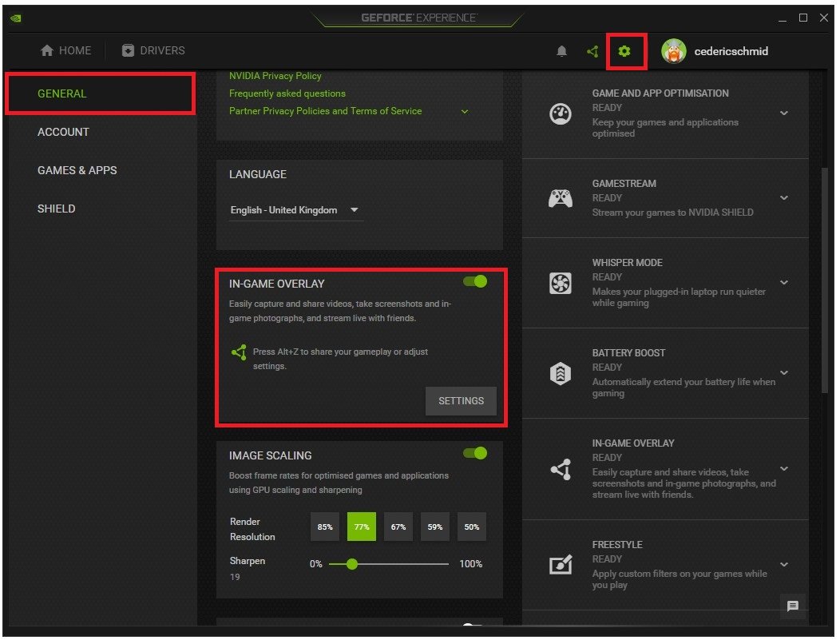Image resolution: width=840 pixels, height=640 pixels.
Task: Open In-Game Overlay Settings button
Action: tap(461, 401)
